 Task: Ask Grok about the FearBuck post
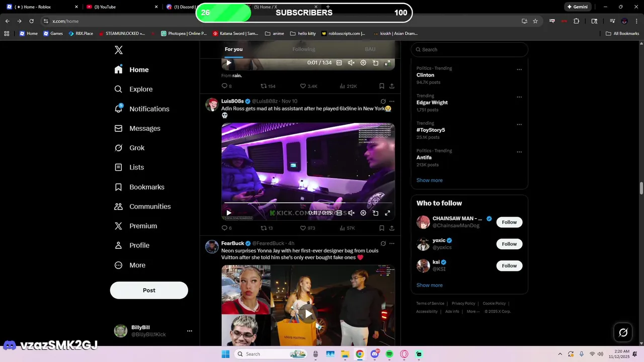coord(383,243)
